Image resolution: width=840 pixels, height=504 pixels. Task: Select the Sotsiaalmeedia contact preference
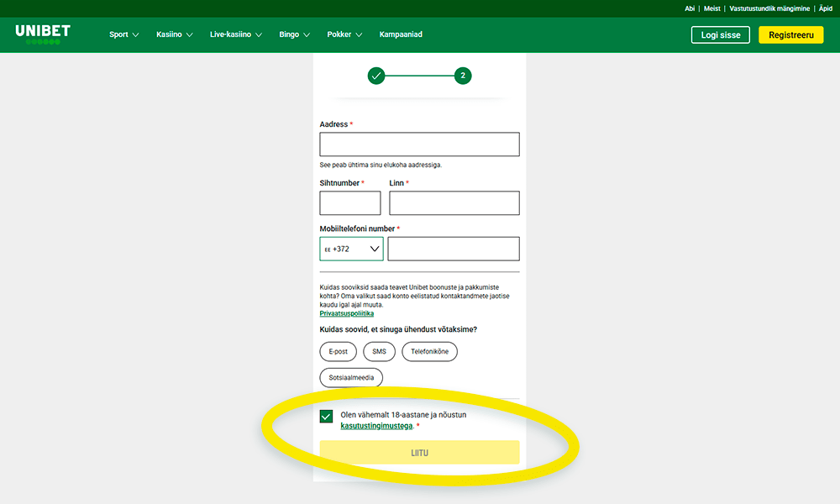point(350,377)
